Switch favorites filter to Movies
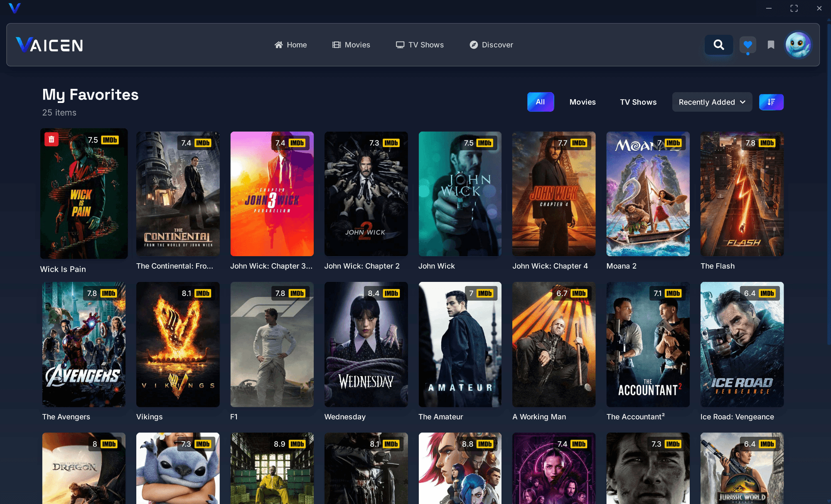 point(583,102)
